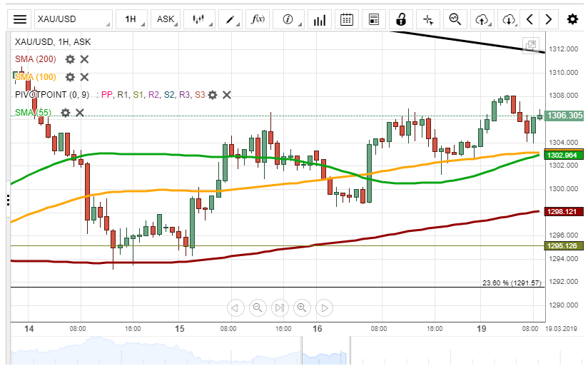This screenshot has width=588, height=366.
Task: Go to the next chart with right chevron
Action: 549,19
